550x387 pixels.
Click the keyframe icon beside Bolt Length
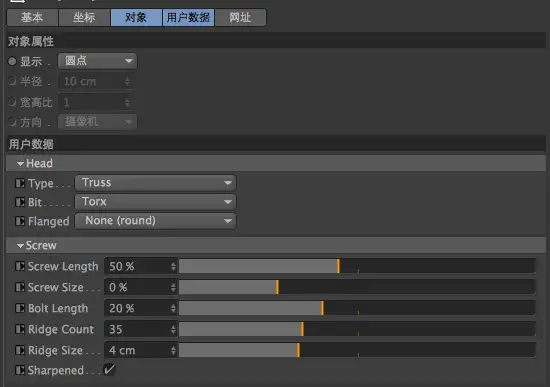point(20,308)
